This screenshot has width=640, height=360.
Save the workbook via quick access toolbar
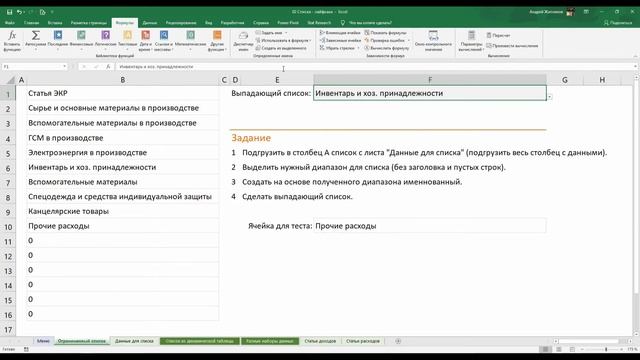click(9, 12)
